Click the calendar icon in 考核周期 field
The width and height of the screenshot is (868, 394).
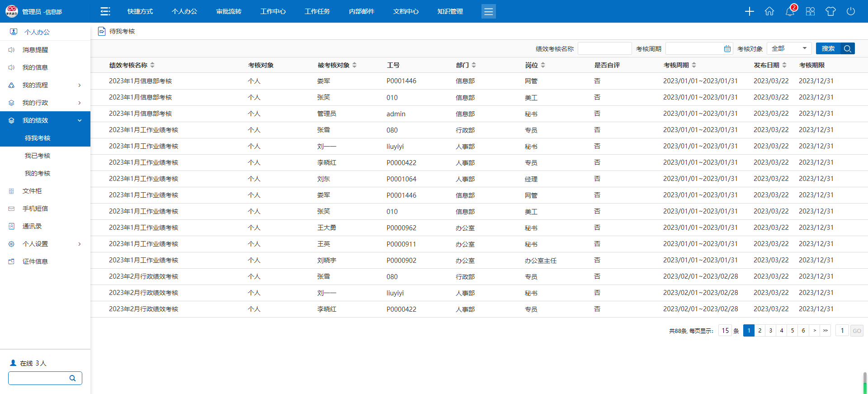[x=727, y=49]
